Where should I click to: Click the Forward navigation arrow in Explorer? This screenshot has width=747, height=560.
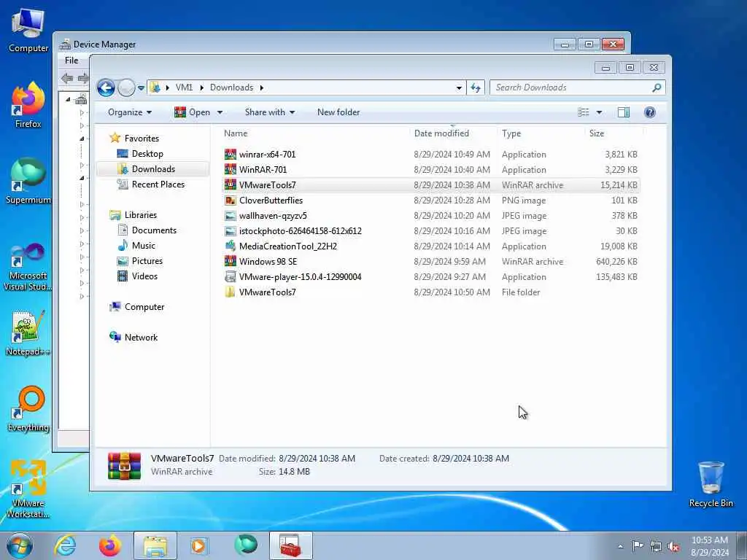(126, 87)
